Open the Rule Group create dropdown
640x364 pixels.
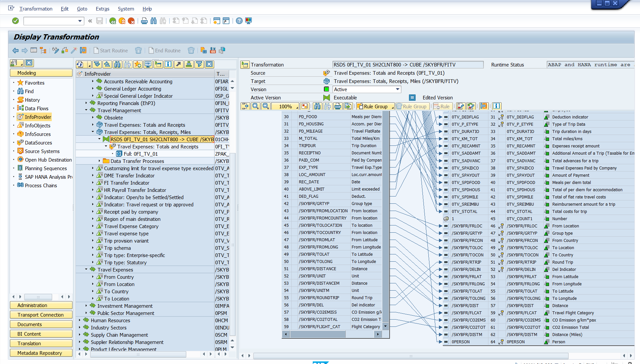point(393,107)
